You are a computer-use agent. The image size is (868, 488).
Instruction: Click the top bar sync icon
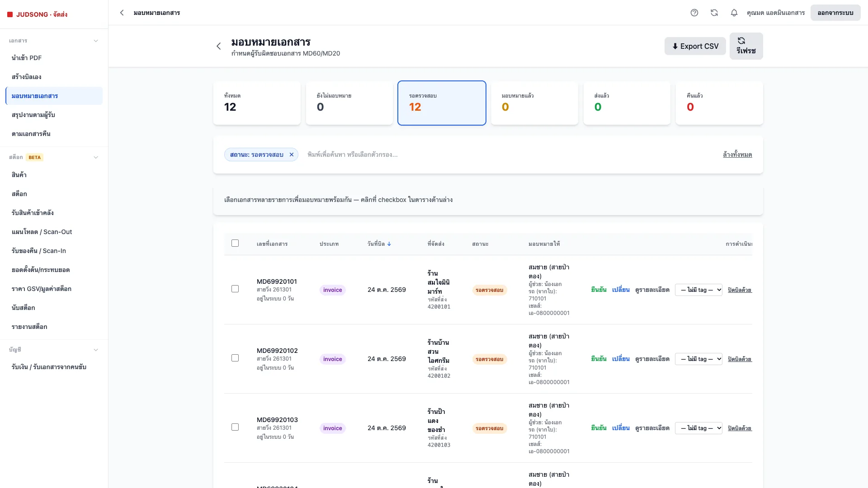(714, 13)
